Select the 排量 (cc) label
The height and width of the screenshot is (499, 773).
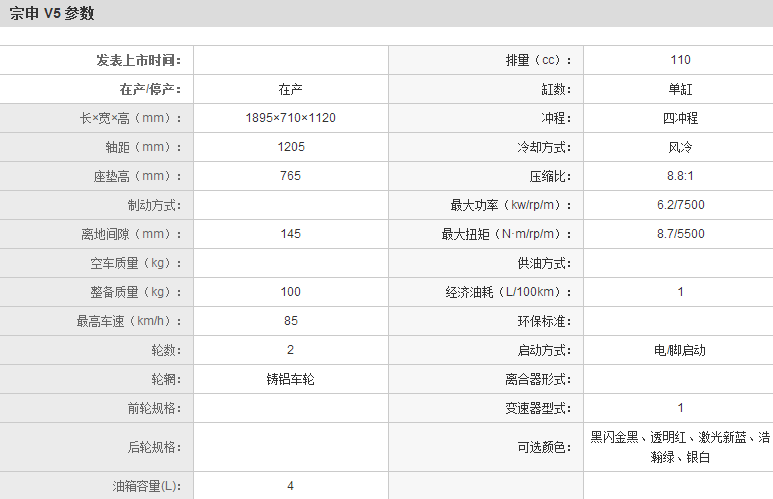point(538,60)
